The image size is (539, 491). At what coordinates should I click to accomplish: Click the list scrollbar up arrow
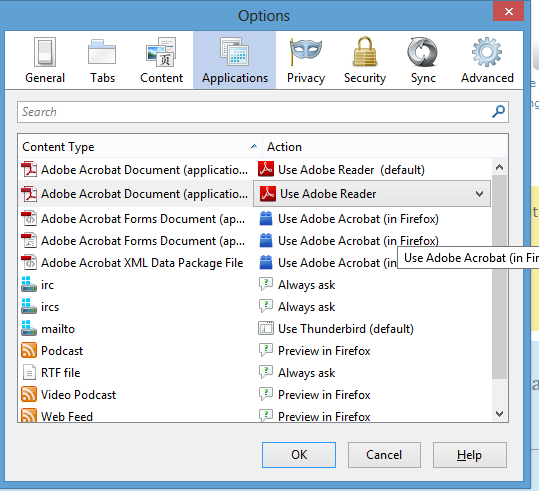499,167
